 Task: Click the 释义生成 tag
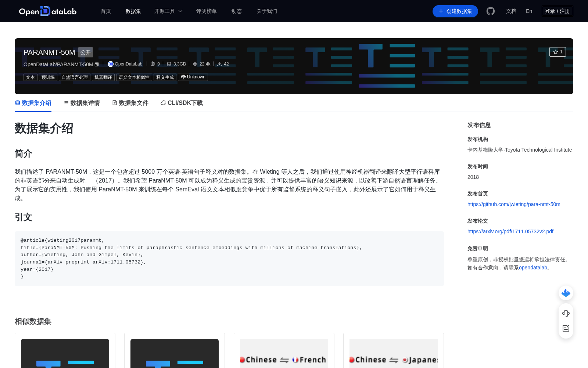tap(165, 77)
